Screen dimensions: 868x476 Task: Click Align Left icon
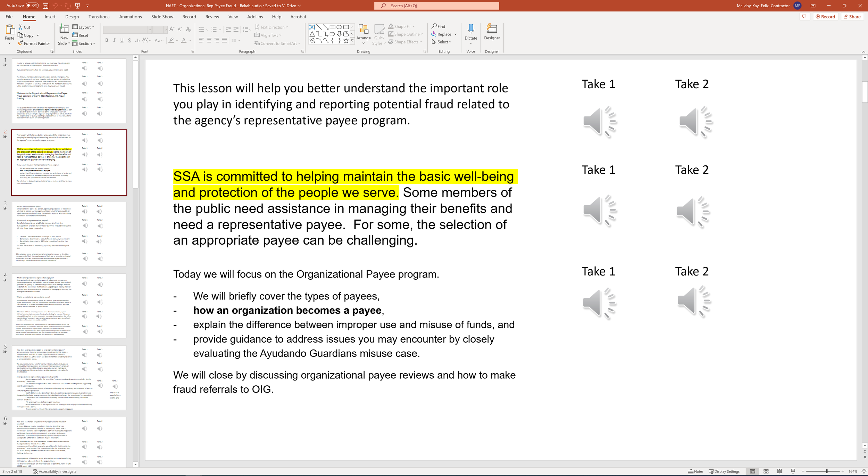click(201, 41)
